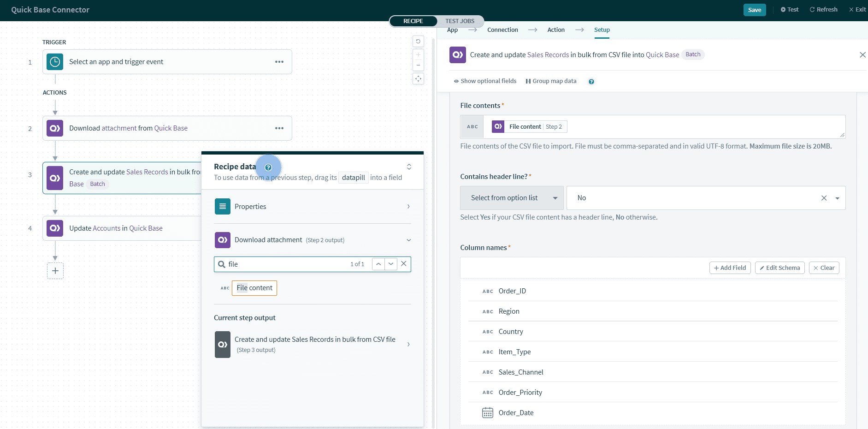
Task: Clear the datapill search with X icon
Action: (404, 264)
